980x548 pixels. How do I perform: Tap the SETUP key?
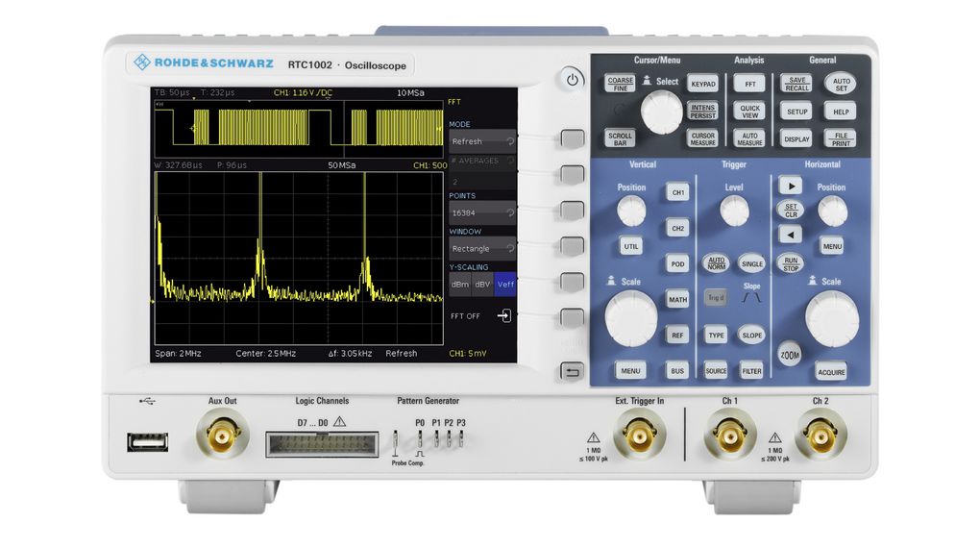(x=796, y=112)
